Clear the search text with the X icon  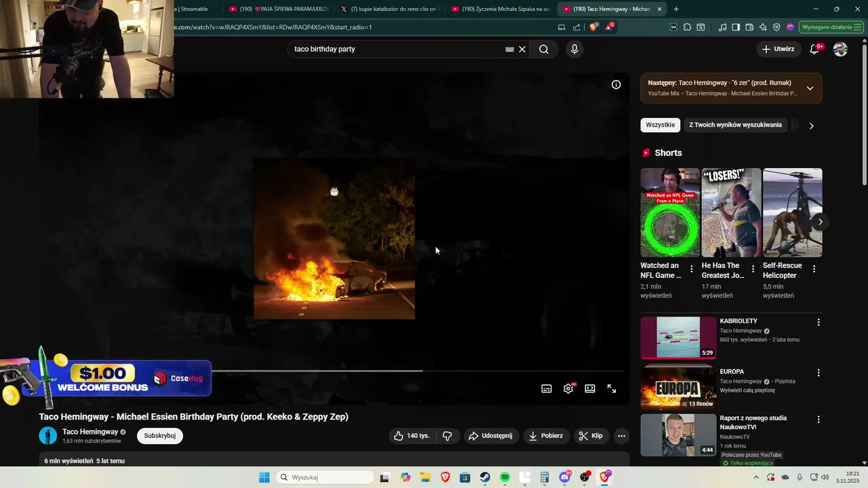[522, 49]
